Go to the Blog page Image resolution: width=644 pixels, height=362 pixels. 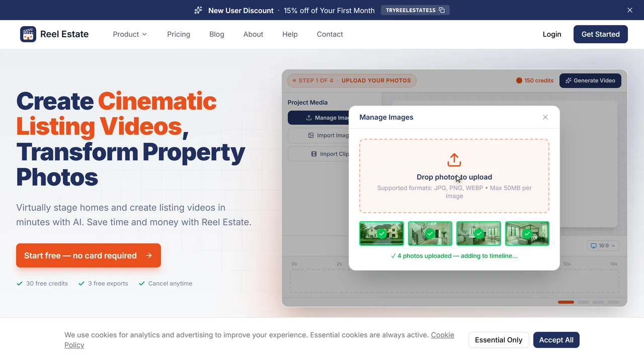[217, 34]
